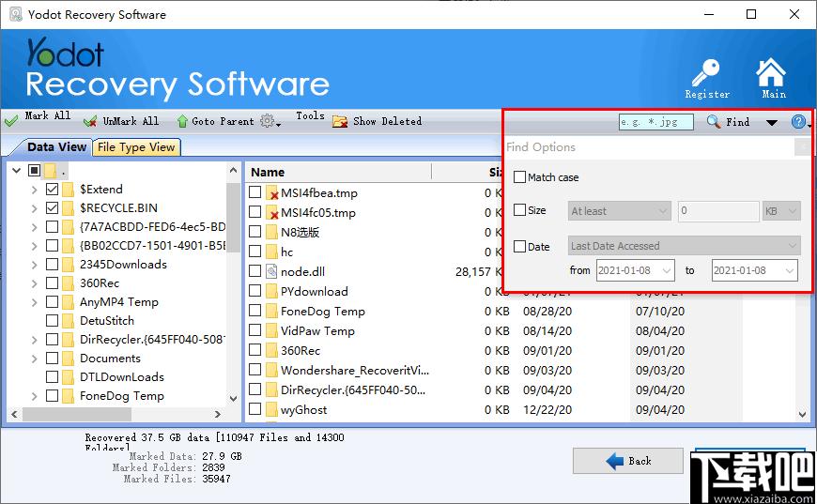Close the Find Options panel
817x504 pixels.
(x=802, y=147)
